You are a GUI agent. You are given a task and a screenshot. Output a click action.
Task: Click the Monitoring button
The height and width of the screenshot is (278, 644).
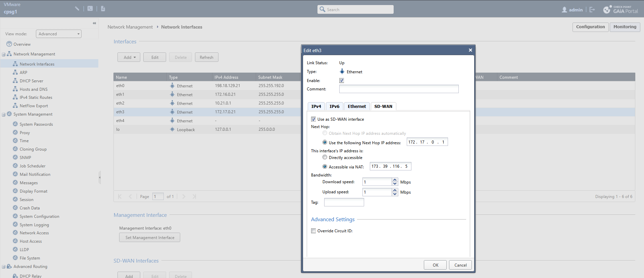[x=625, y=27]
